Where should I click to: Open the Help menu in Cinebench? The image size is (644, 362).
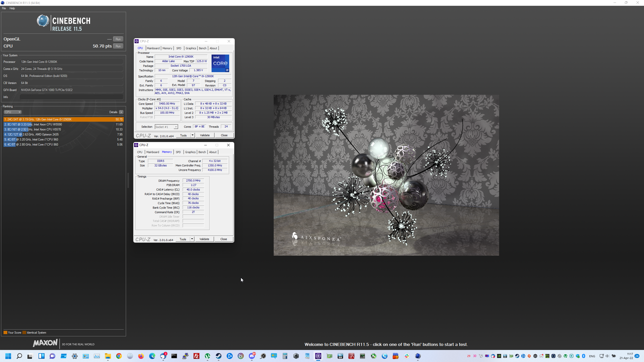[x=12, y=8]
